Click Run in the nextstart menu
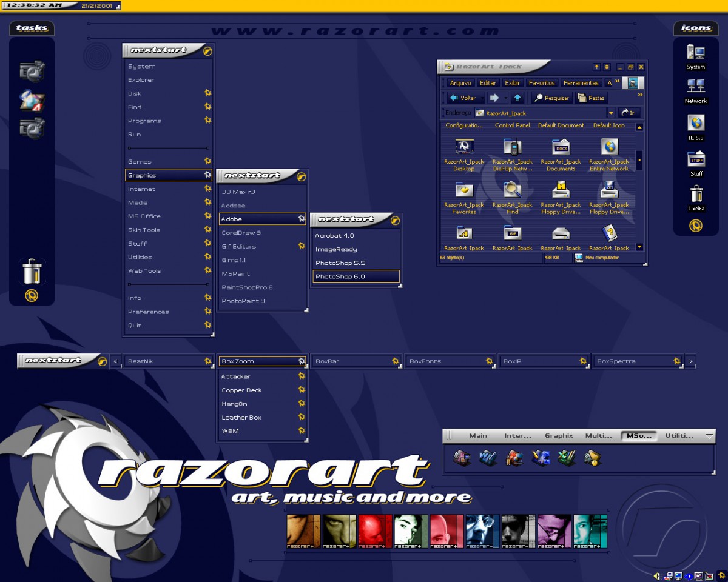The image size is (728, 582). (x=168, y=135)
